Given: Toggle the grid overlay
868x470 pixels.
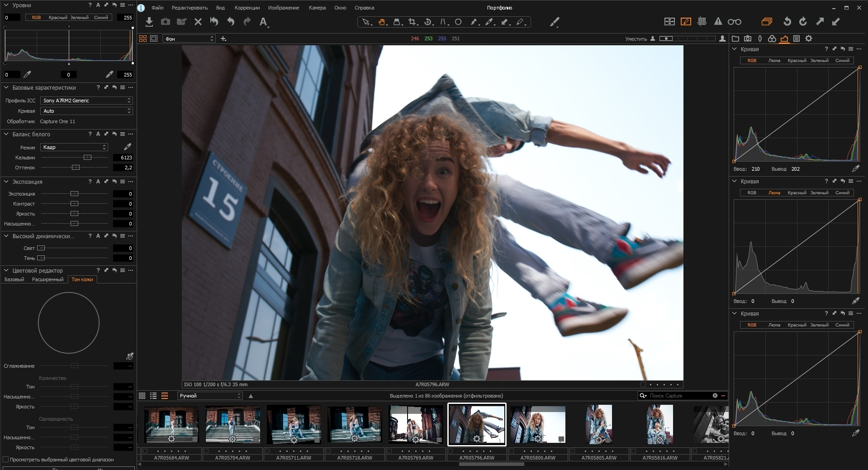Looking at the screenshot, I should click(x=702, y=22).
